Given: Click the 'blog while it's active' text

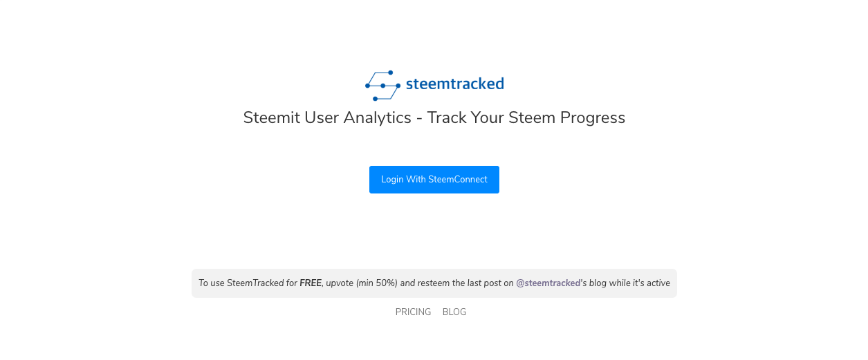Looking at the screenshot, I should pos(629,283).
